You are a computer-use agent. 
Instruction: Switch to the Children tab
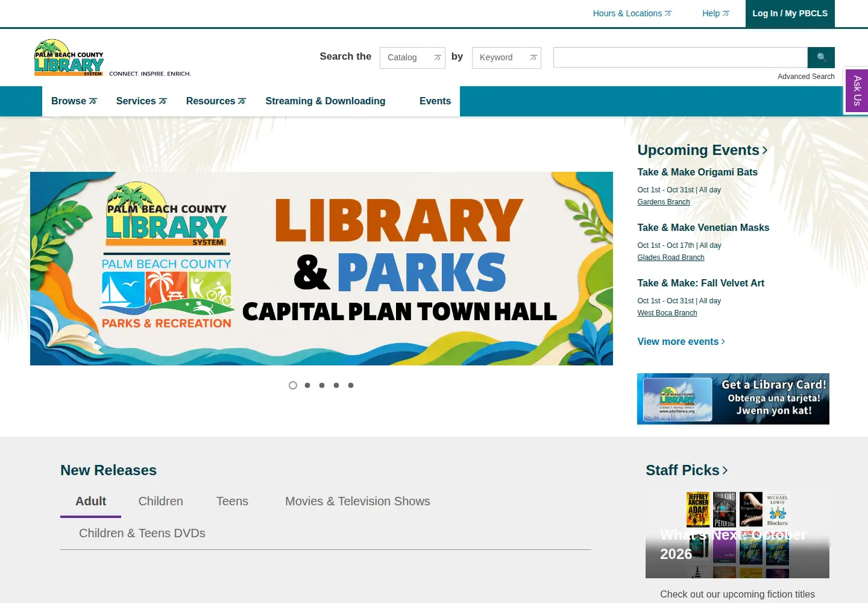click(x=161, y=502)
